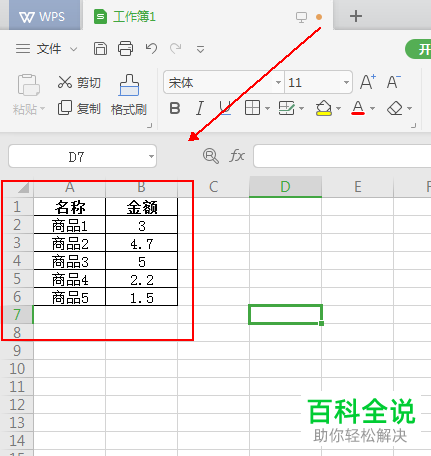Select column B header
This screenshot has width=431, height=456.
[x=141, y=187]
